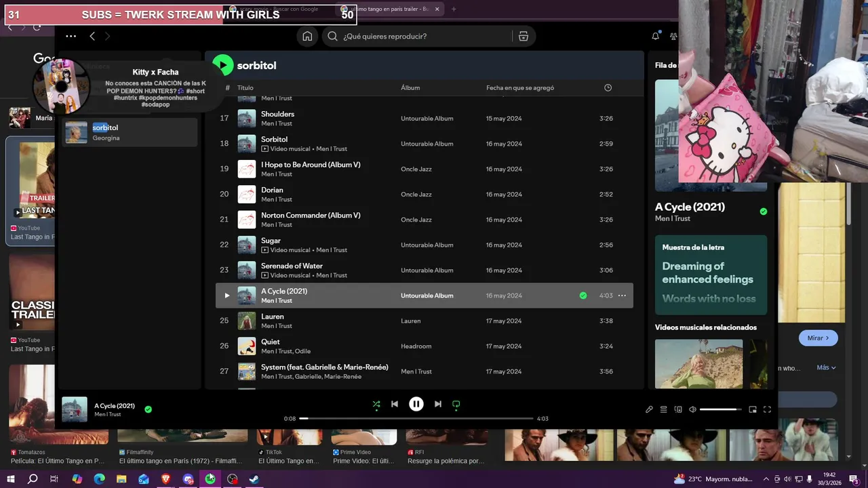
Task: Play A Cycle (2021) row play icon
Action: 226,296
